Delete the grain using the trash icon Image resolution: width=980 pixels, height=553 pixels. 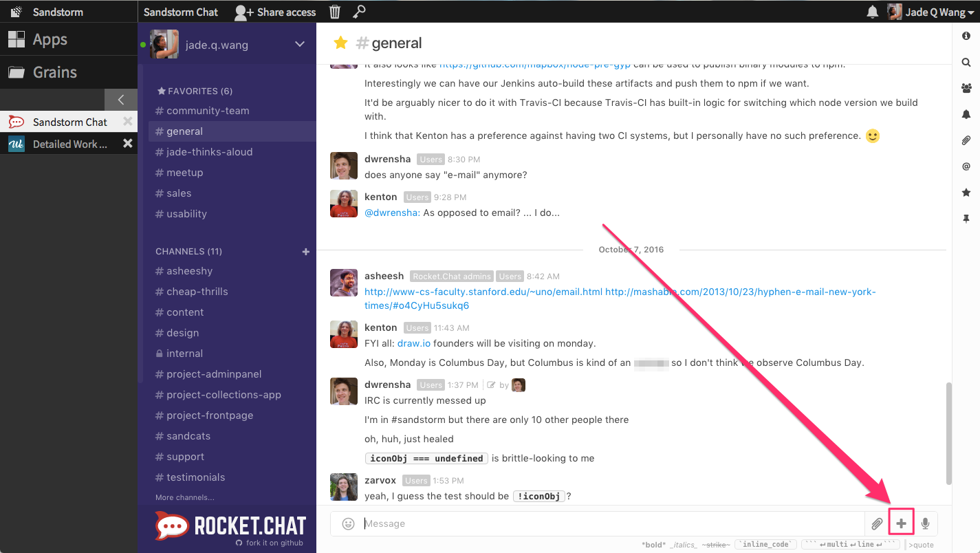point(334,12)
